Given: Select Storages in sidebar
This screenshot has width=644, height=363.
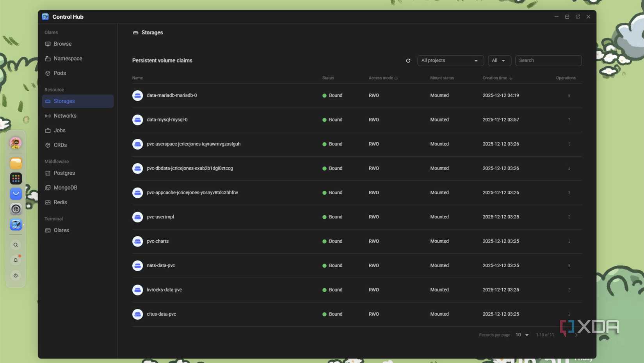Looking at the screenshot, I should click(x=78, y=101).
